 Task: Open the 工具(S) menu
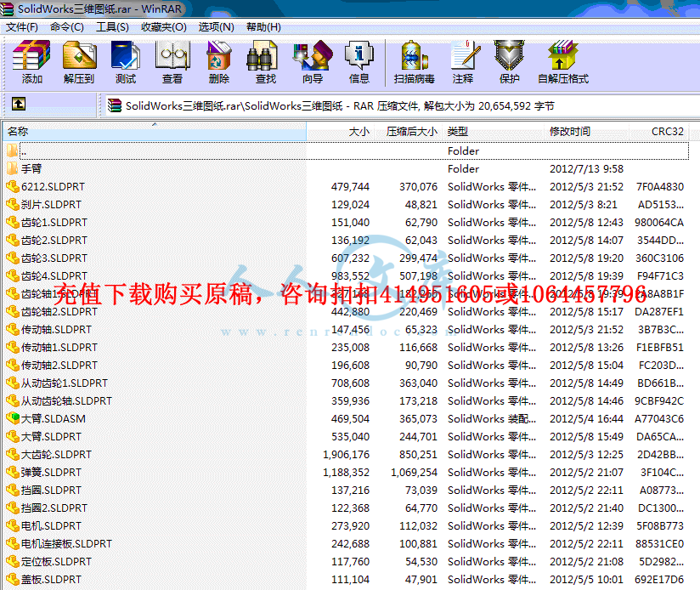click(x=112, y=27)
